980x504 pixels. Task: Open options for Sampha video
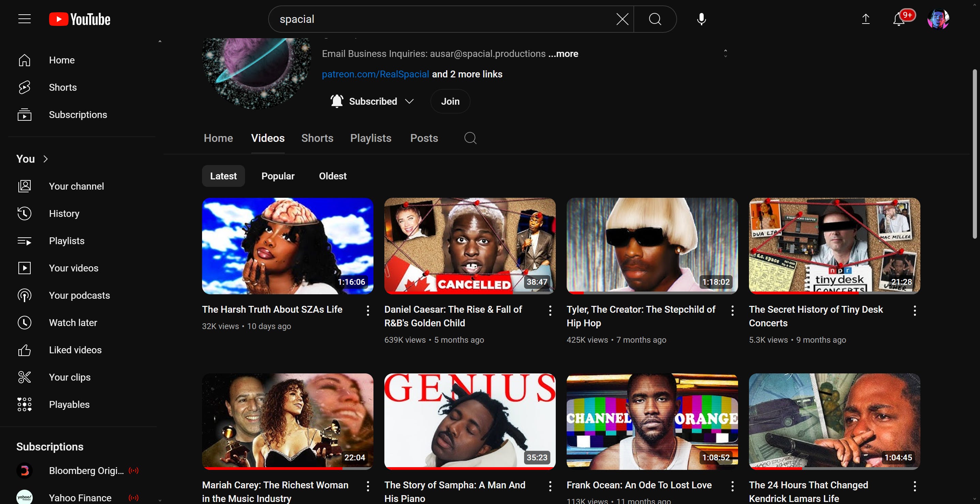[x=550, y=486]
